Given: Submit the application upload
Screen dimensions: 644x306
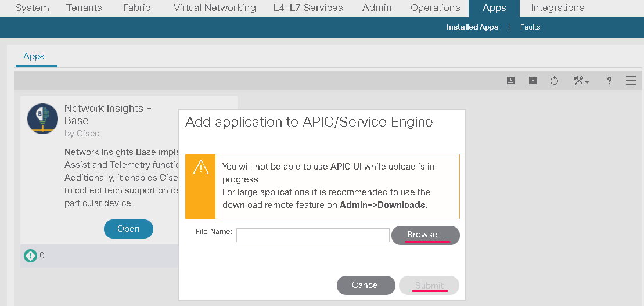Looking at the screenshot, I should click(x=429, y=285).
